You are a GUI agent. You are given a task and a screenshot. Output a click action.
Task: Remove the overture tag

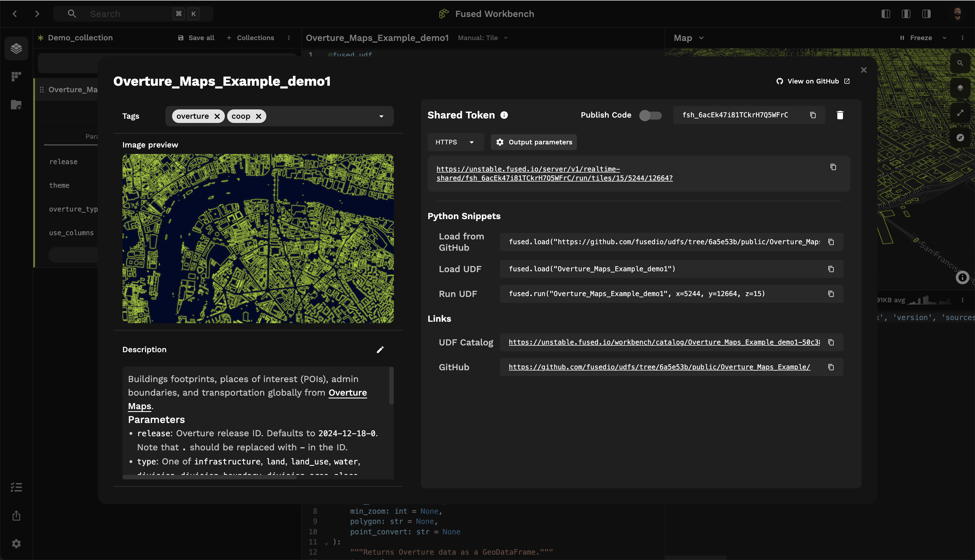pyautogui.click(x=217, y=116)
